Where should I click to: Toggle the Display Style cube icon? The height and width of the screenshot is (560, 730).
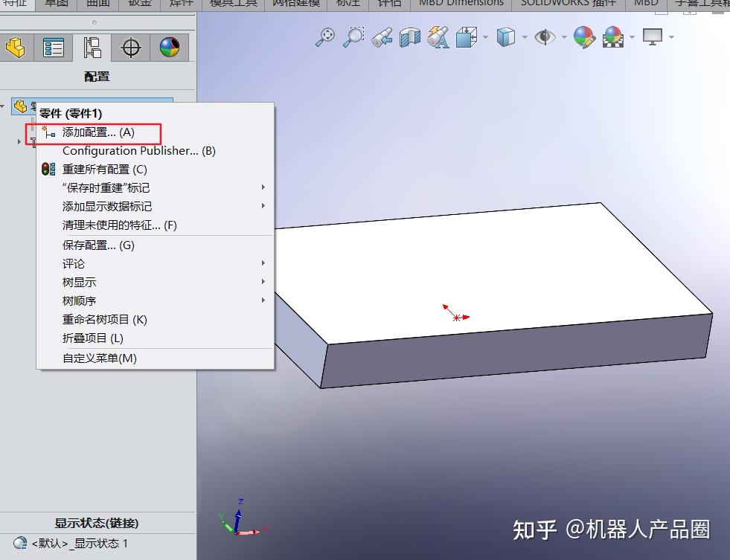508,38
